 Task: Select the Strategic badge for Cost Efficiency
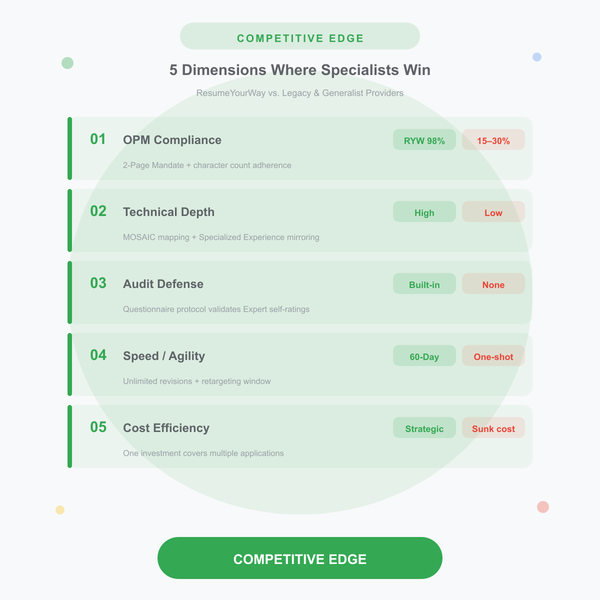[424, 427]
